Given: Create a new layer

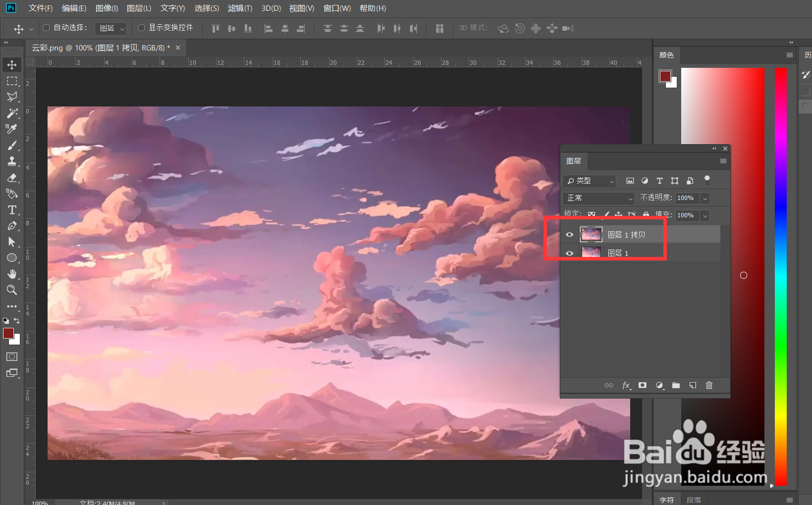Looking at the screenshot, I should (693, 385).
